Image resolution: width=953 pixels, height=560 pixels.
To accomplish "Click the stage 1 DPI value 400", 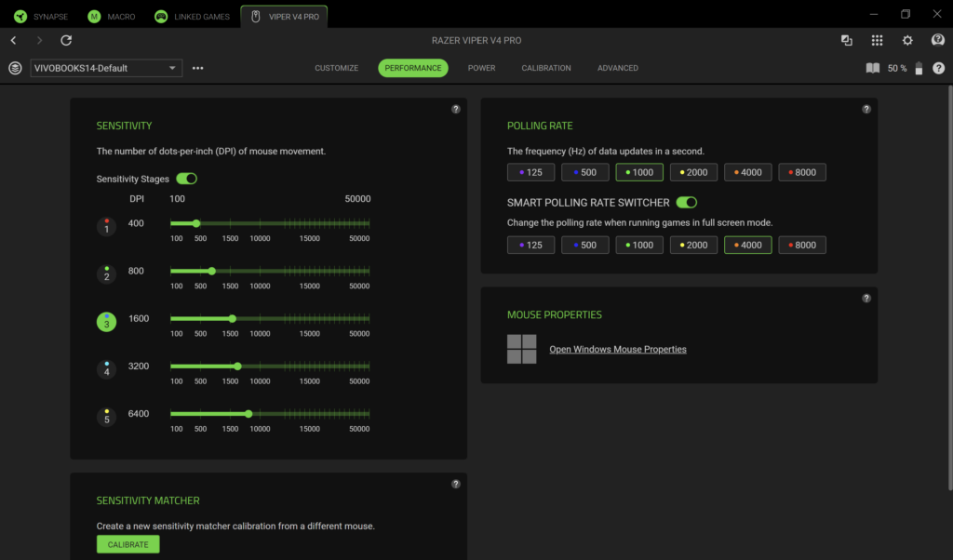I will (136, 223).
